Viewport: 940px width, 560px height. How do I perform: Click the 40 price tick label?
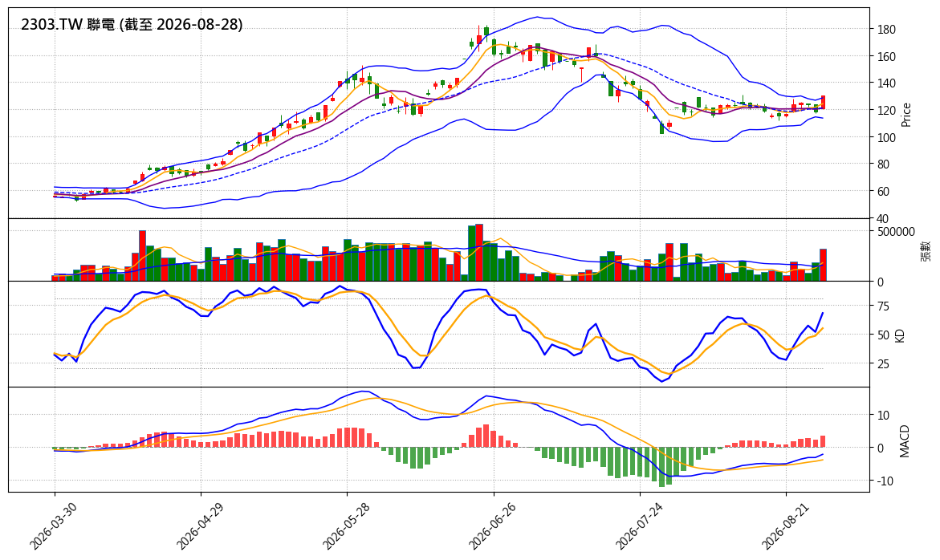click(883, 218)
